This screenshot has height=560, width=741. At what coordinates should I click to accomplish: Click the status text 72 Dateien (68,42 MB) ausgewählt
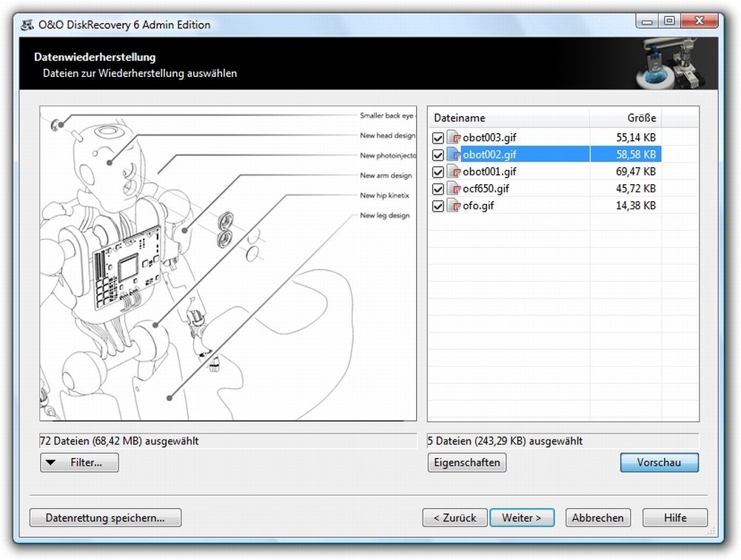[x=120, y=441]
